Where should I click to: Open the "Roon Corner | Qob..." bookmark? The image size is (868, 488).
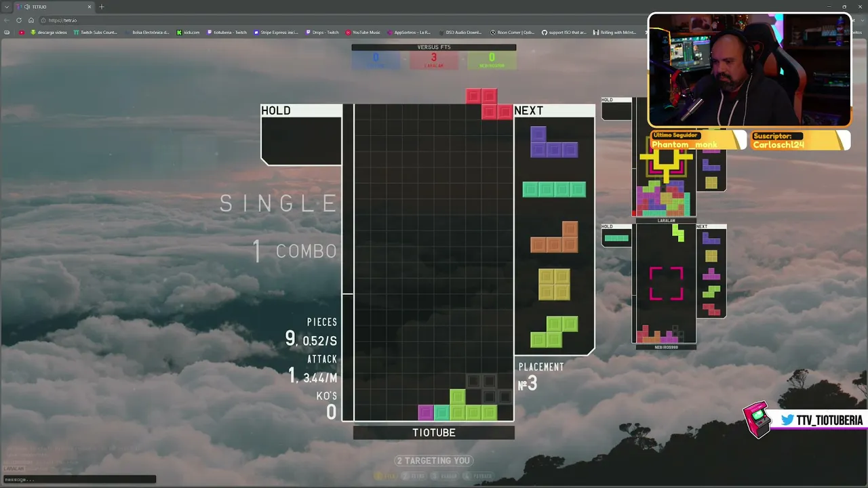[x=512, y=33]
